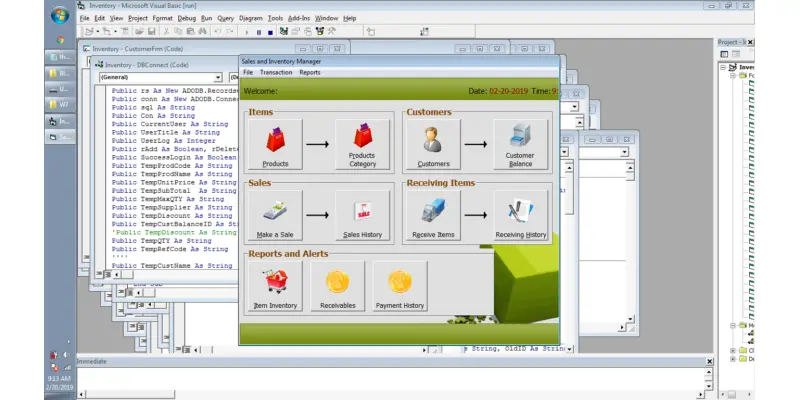Click the 'Inventory - CustomerFrm (Code)' window title
The width and height of the screenshot is (800, 400).
point(137,49)
